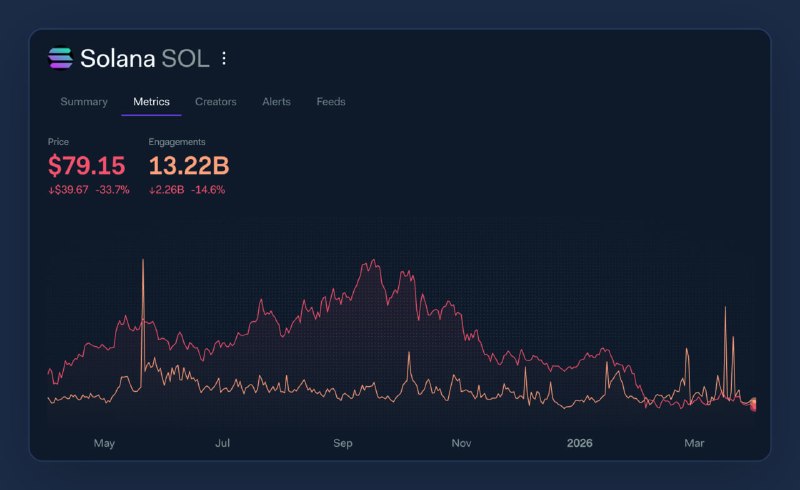800x490 pixels.
Task: Select the Metrics tab
Action: pos(151,102)
